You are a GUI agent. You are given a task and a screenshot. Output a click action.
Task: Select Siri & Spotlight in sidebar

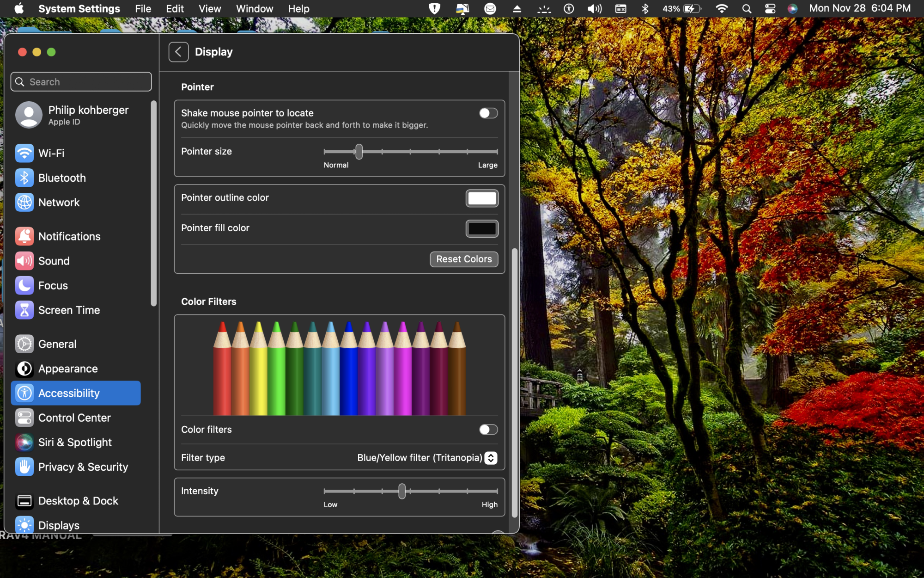pyautogui.click(x=75, y=443)
